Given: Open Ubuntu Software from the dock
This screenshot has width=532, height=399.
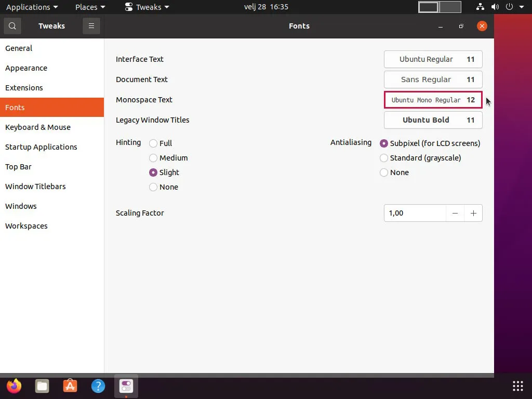Looking at the screenshot, I should (x=70, y=386).
